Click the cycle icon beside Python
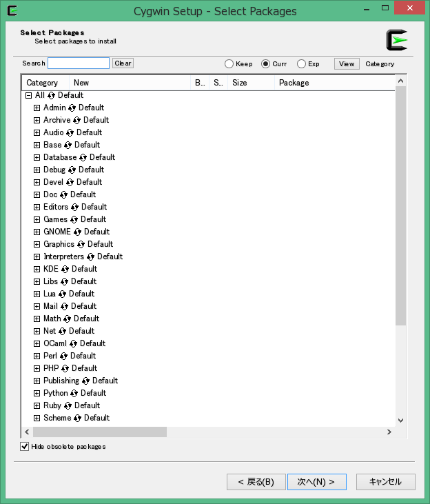The image size is (430, 504). [x=74, y=394]
